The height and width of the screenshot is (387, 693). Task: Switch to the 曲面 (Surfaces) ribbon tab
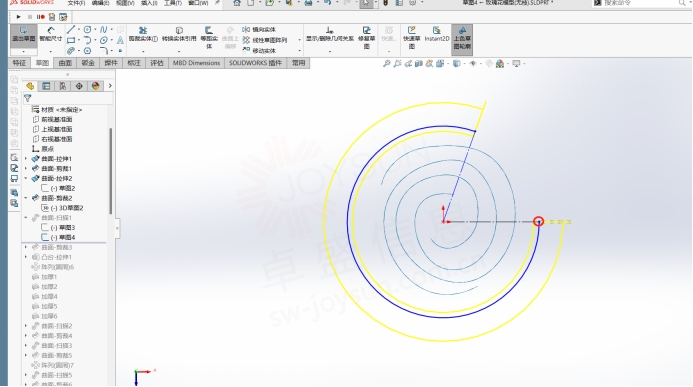tap(65, 63)
